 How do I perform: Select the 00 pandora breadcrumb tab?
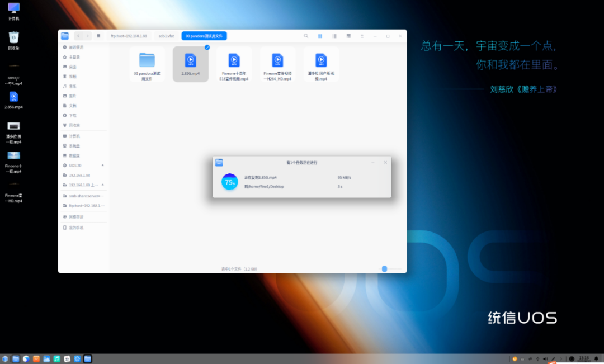[204, 36]
